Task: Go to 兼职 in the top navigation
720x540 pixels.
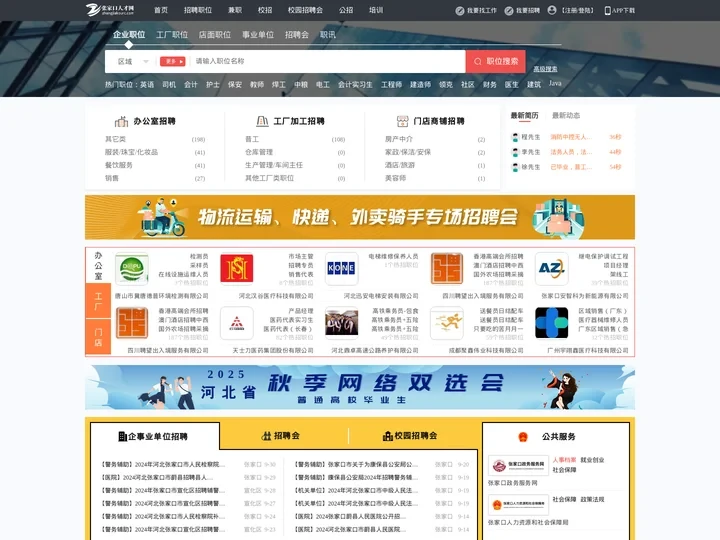Action: coord(235,10)
